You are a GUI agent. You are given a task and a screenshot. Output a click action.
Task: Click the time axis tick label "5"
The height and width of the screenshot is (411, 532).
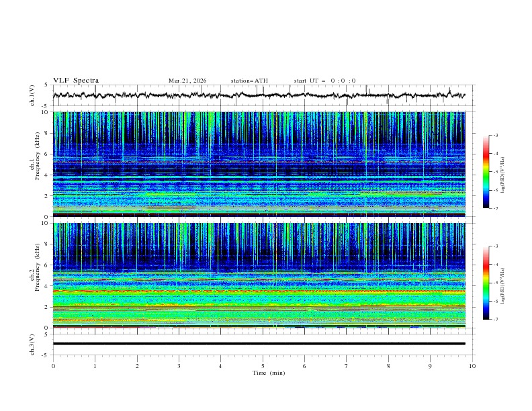pos(263,366)
